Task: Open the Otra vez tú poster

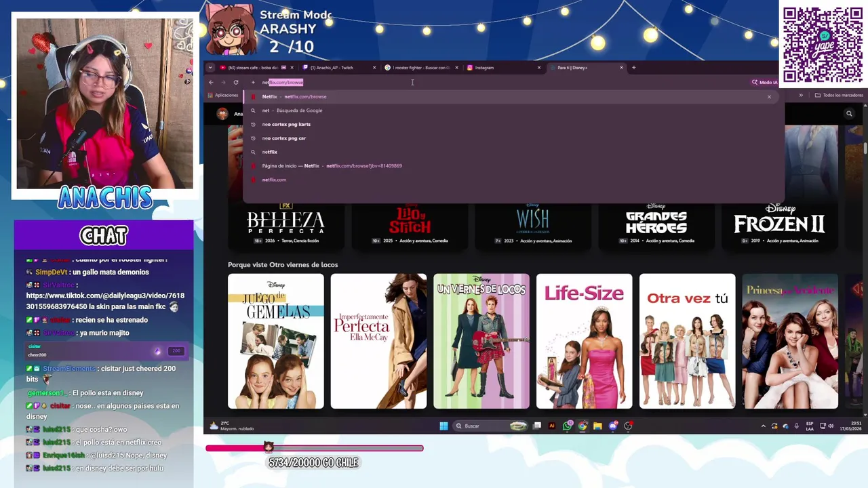Action: pyautogui.click(x=687, y=341)
